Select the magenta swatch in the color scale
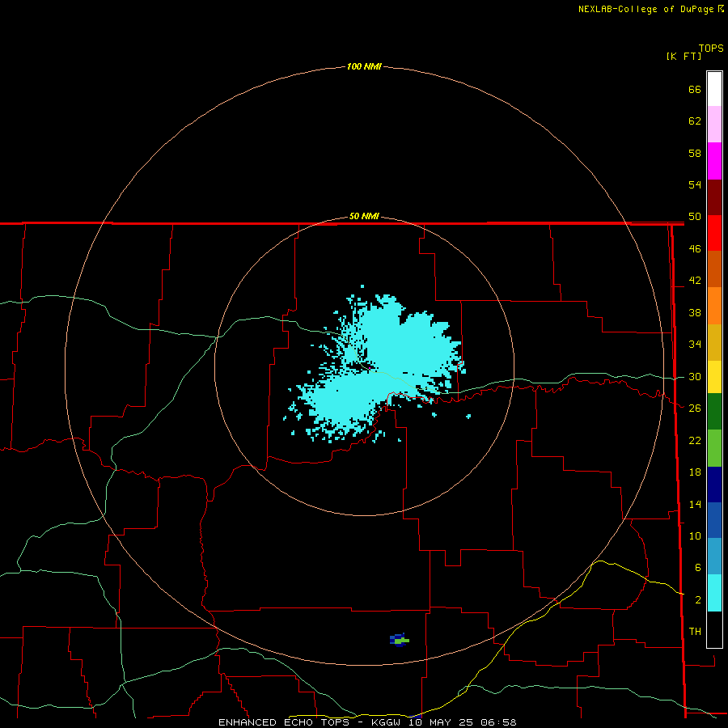 (x=714, y=161)
